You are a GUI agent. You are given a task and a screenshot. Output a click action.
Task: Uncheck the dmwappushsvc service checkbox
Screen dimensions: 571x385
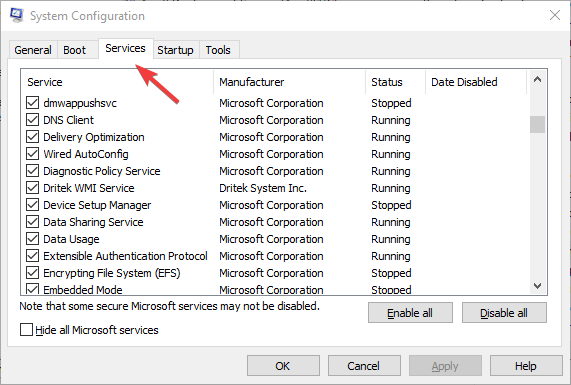pos(32,103)
